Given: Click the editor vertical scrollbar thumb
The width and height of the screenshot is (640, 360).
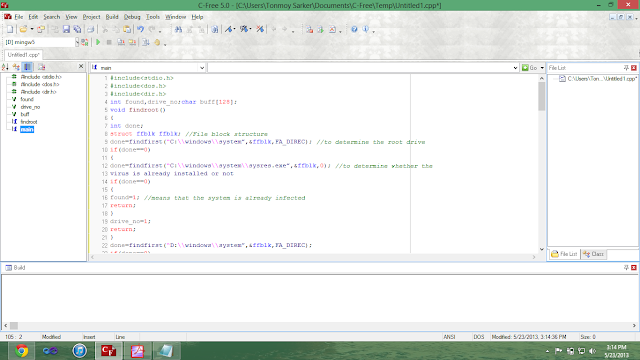Looking at the screenshot, I should 542,96.
